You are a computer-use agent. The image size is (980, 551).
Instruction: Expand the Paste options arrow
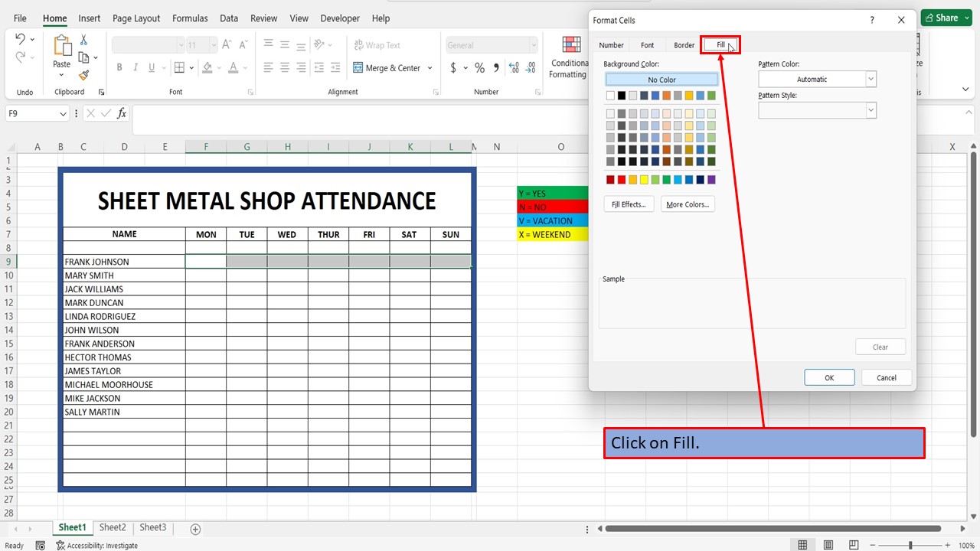[62, 75]
